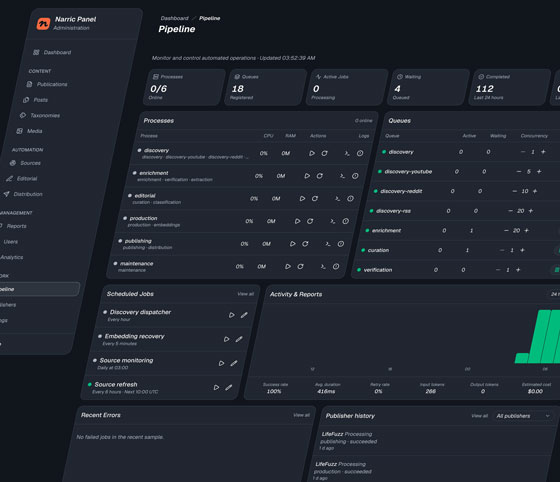Edit the Discovery dispatcher job
Screen dimensions: 560x482
pos(244,315)
